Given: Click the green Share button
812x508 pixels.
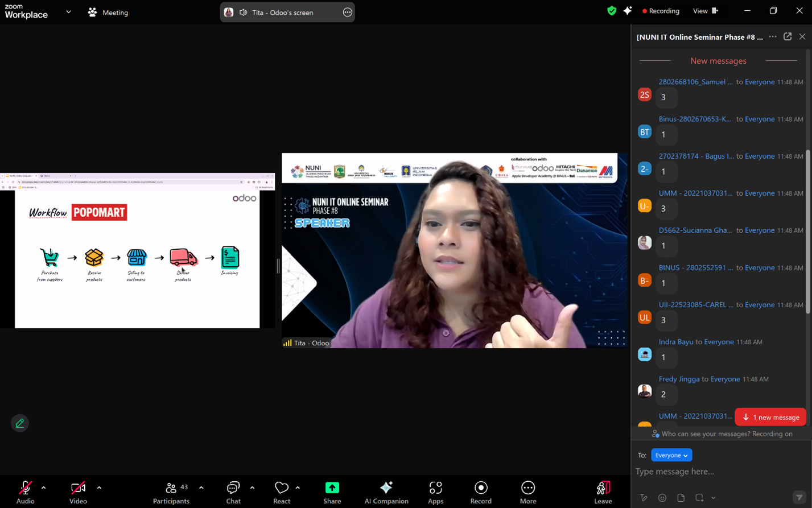Looking at the screenshot, I should [332, 493].
